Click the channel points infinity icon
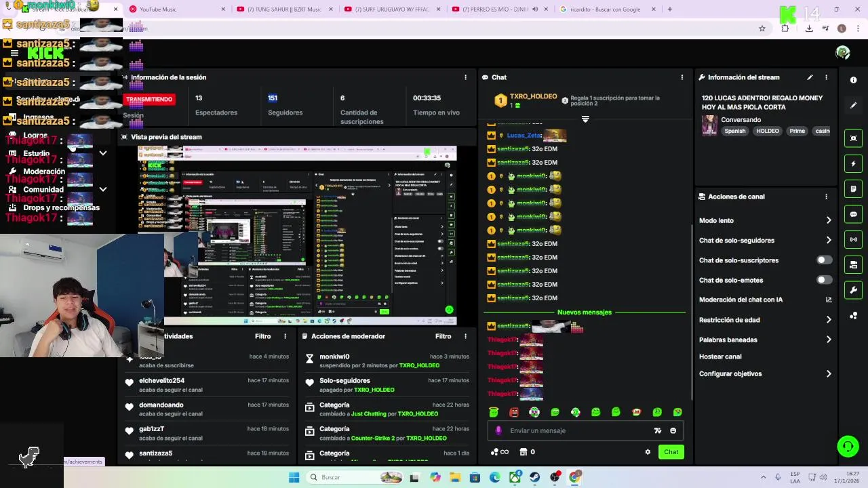This screenshot has height=488, width=868. [x=500, y=452]
